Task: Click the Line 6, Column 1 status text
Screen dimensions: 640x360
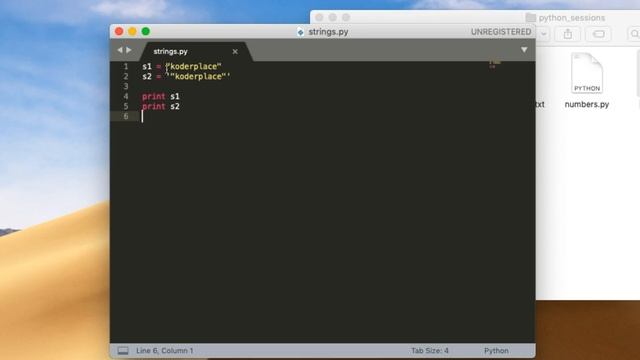Action: 164,351
